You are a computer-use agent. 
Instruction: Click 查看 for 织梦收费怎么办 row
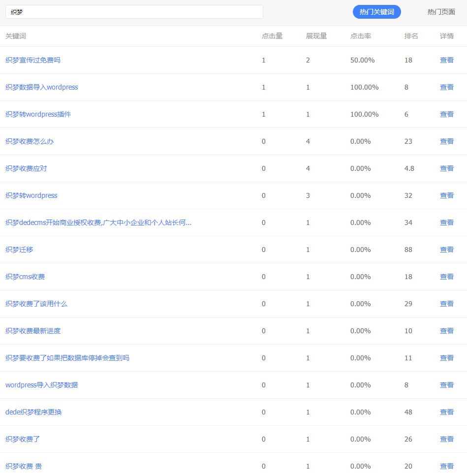(x=447, y=141)
